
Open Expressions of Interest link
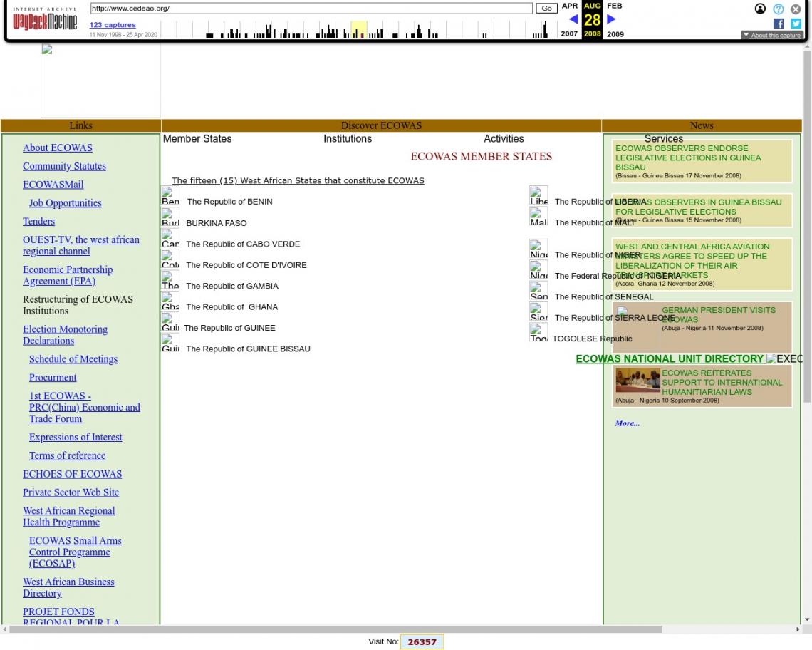pyautogui.click(x=76, y=438)
